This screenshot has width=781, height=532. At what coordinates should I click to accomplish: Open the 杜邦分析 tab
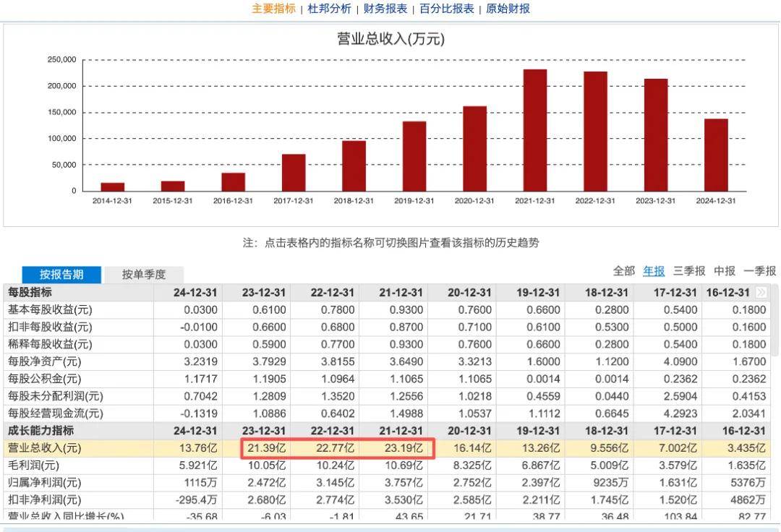pyautogui.click(x=329, y=9)
